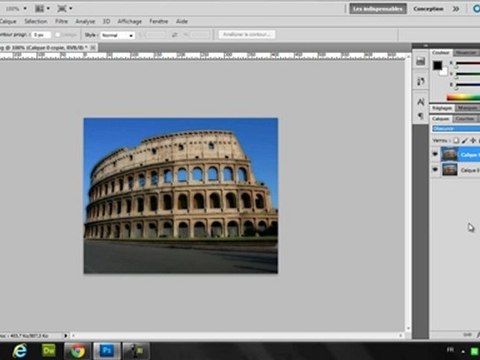Select Les indispensables workspace
The width and height of the screenshot is (480, 360).
click(x=378, y=9)
